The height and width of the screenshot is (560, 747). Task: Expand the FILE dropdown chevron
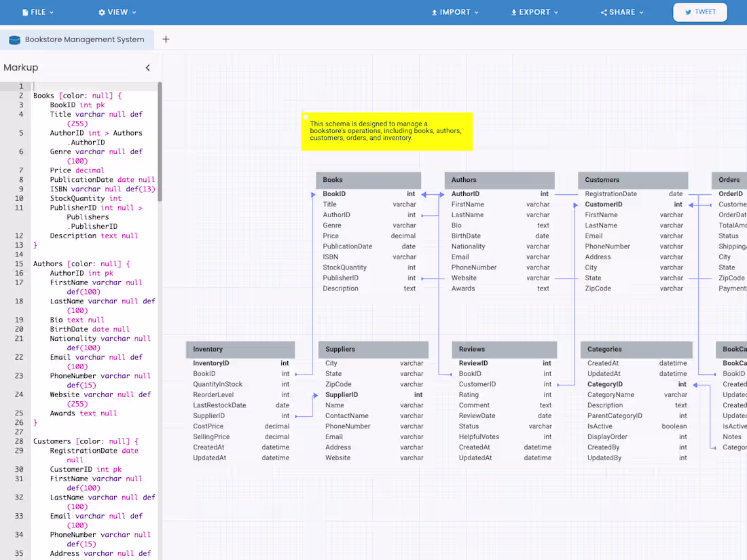coord(52,12)
